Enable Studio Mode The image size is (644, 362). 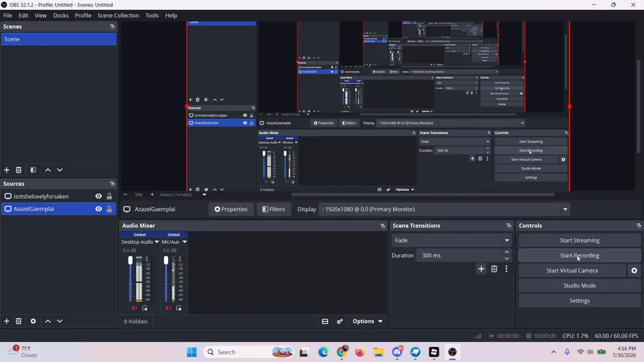click(580, 285)
